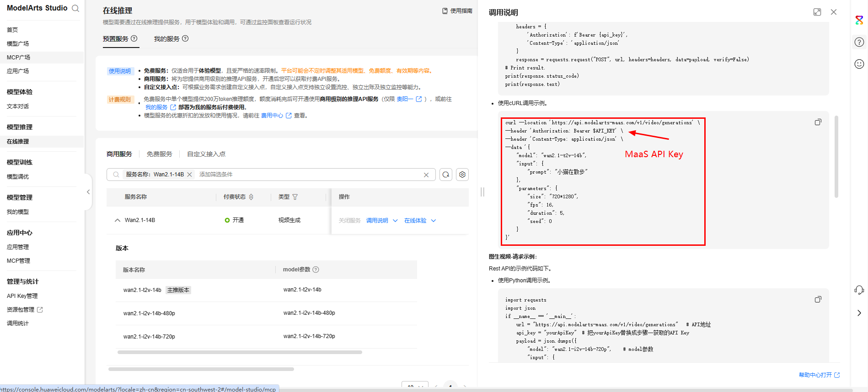This screenshot has height=392, width=868.
Task: Copy the cURL example code
Action: pyautogui.click(x=818, y=122)
